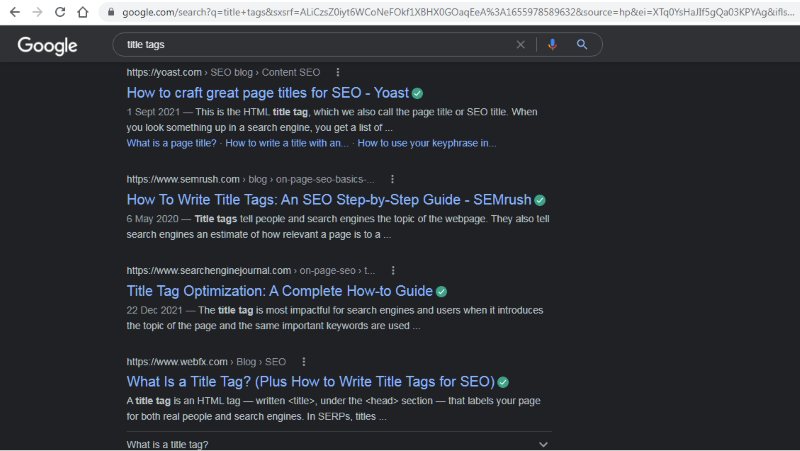
Task: Click the '6 May 2020' date text
Action: click(x=153, y=219)
